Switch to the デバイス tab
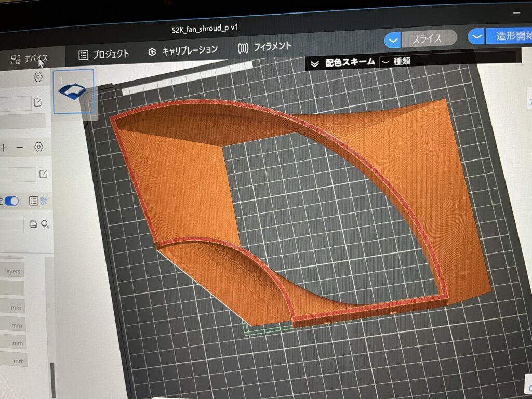532x399 pixels. 29,59
